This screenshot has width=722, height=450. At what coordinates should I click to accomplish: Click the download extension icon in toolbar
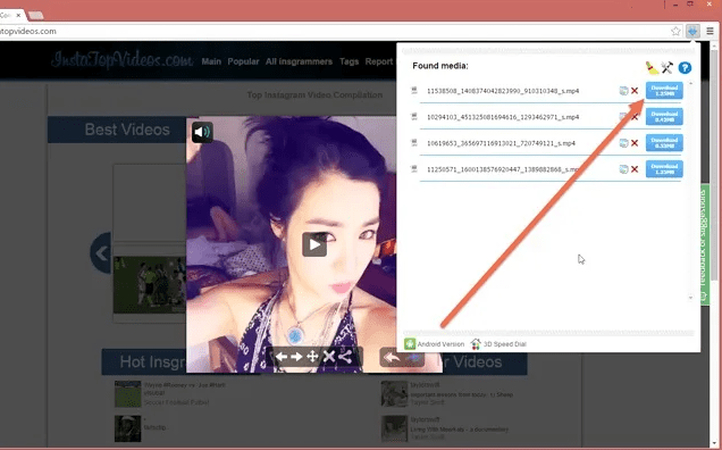694,31
